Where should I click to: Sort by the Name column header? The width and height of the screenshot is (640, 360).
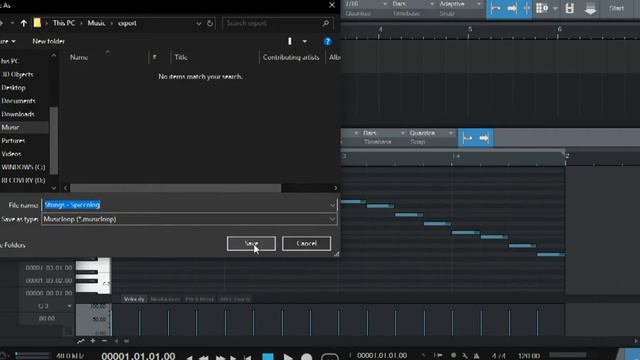(79, 58)
